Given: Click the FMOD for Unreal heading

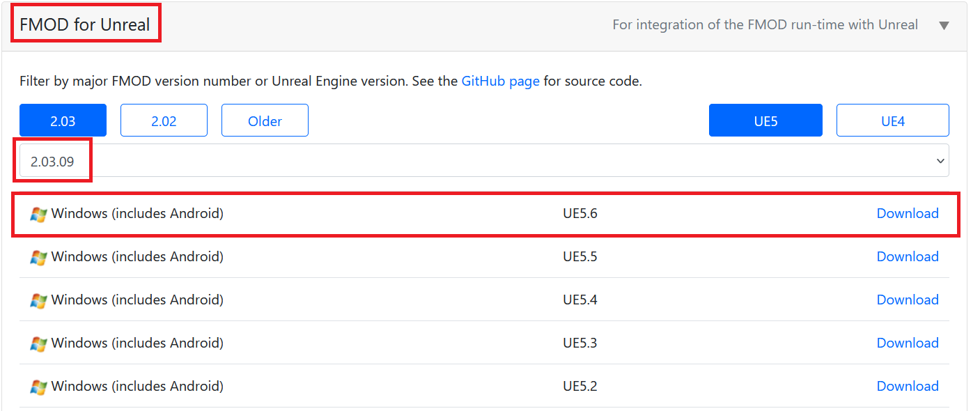Looking at the screenshot, I should click(85, 24).
